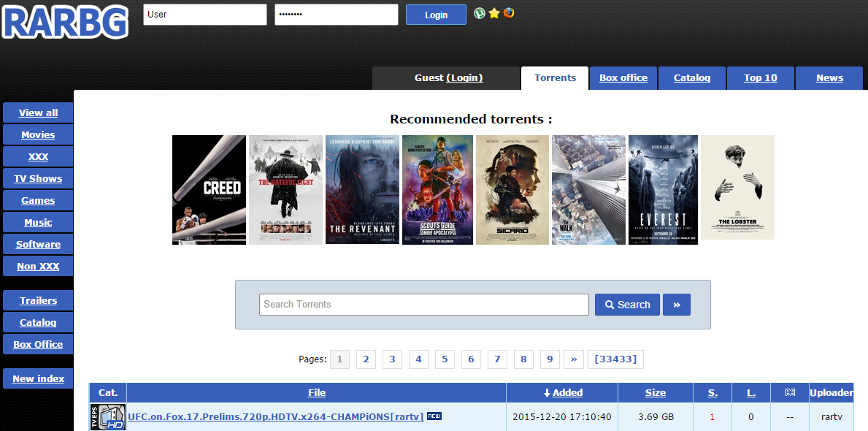Click the TV EPS HD category icon
The height and width of the screenshot is (431, 868).
108,417
